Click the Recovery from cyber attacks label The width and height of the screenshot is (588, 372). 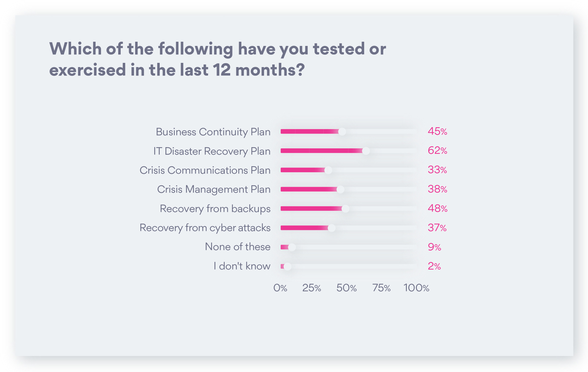(x=205, y=228)
